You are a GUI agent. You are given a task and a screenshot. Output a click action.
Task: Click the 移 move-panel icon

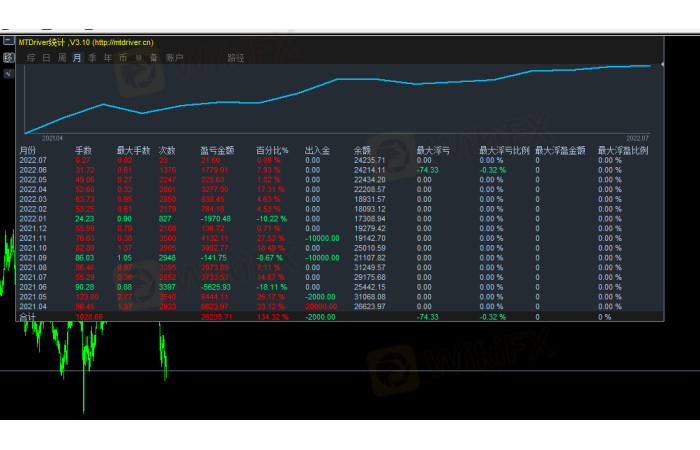pyautogui.click(x=8, y=57)
